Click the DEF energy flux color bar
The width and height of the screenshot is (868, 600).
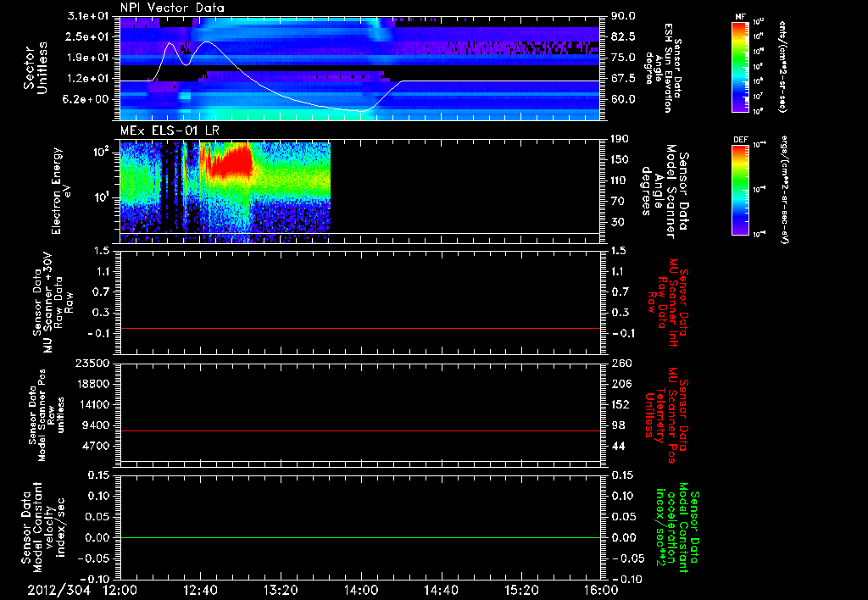(x=741, y=190)
